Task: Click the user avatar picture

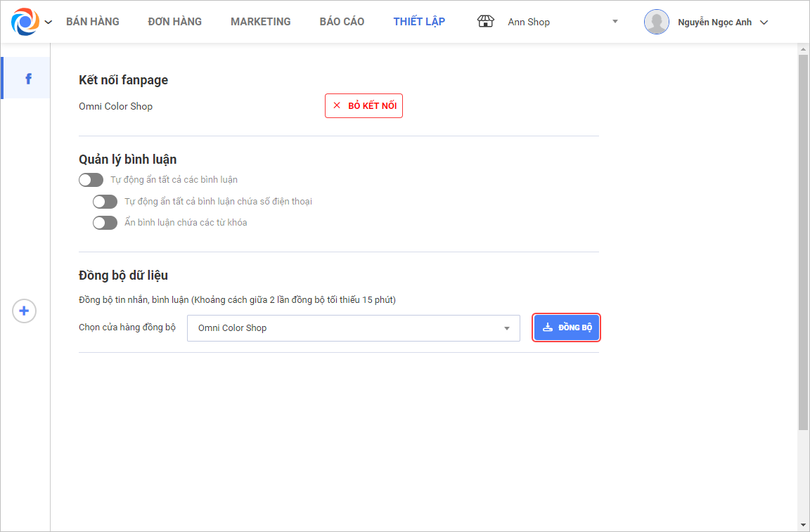Action: pos(656,22)
